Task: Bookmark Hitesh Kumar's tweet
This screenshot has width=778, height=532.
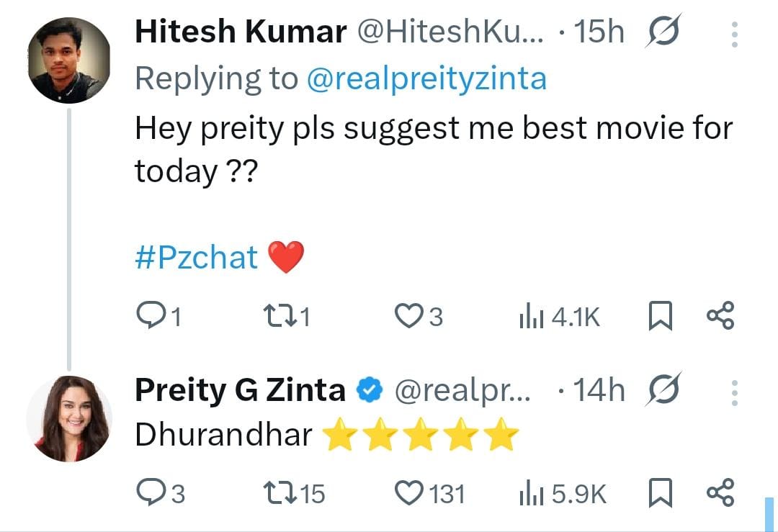Action: [x=660, y=316]
